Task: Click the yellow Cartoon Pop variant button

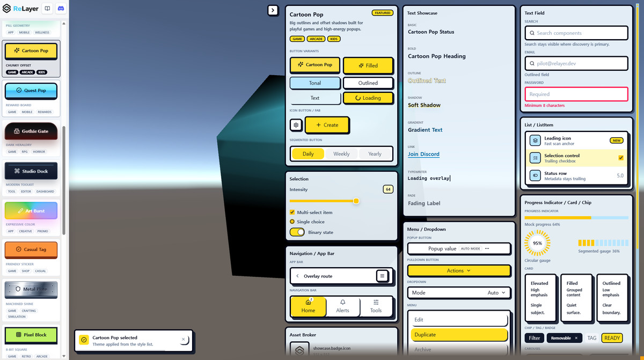Action: pyautogui.click(x=314, y=64)
